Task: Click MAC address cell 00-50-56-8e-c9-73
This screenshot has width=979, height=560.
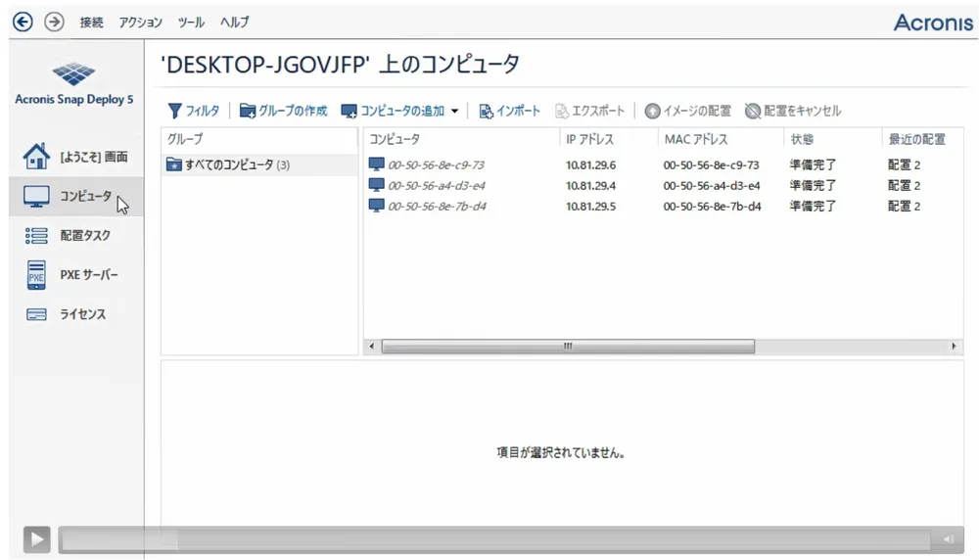Action: [x=711, y=165]
